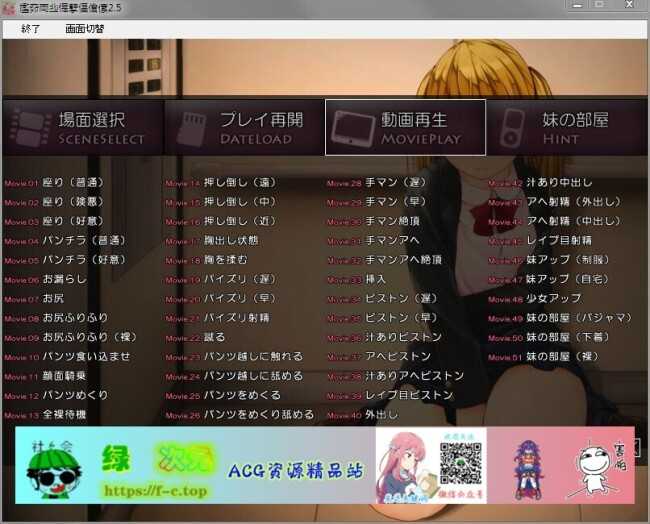Screen dimensions: 650x524
Task: Open the https://f-c.top link in banner
Action: pyautogui.click(x=155, y=491)
